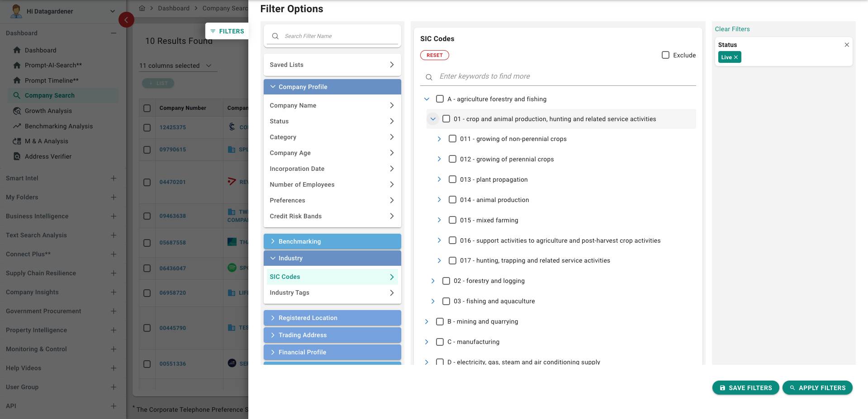Click the SIC keywords search field
Viewport: 868px width, 419px height.
565,76
